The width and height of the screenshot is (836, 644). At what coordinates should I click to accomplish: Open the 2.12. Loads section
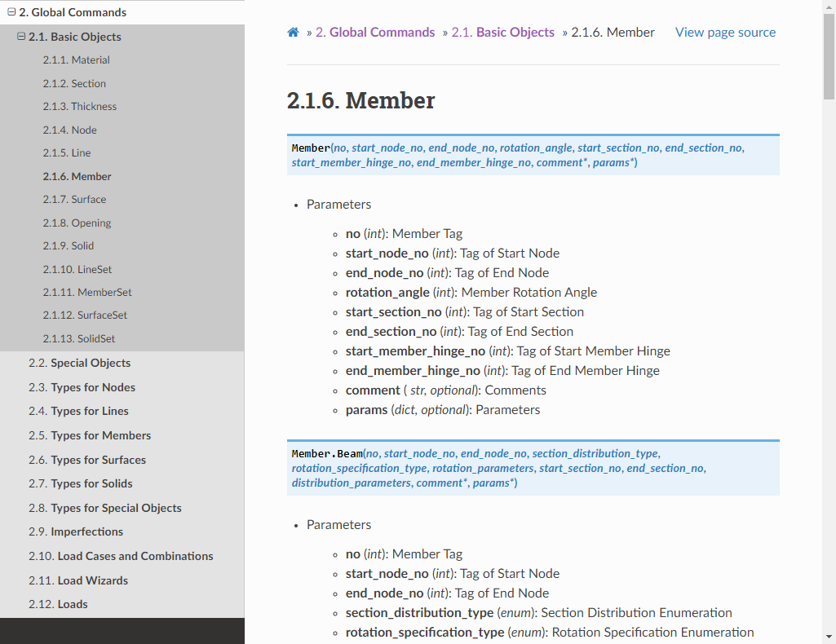pyautogui.click(x=59, y=604)
